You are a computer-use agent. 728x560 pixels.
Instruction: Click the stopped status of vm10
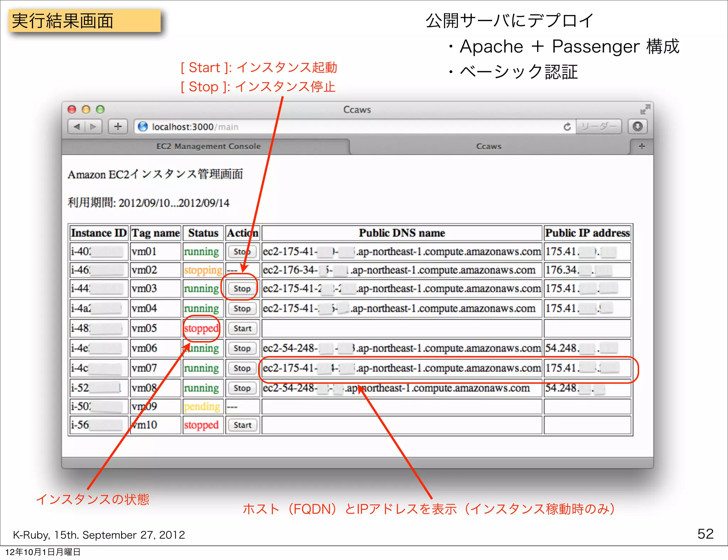[201, 425]
